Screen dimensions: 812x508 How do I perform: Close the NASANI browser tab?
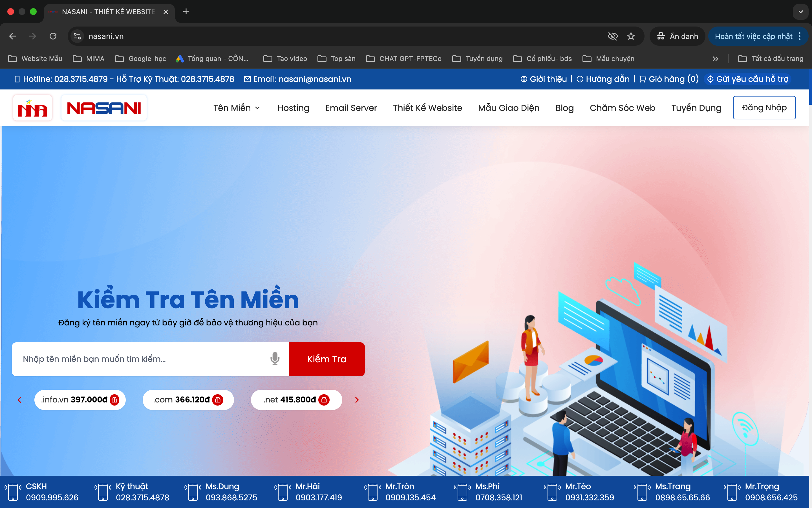point(166,12)
